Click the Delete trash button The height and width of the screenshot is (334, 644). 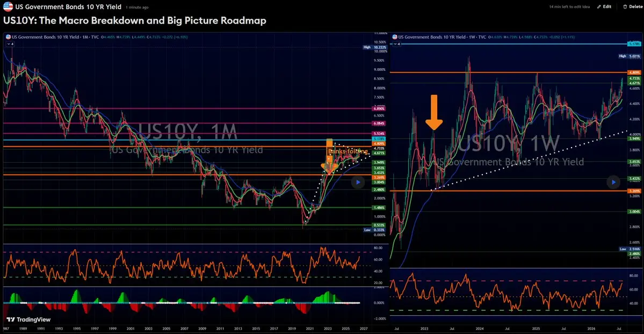633,6
